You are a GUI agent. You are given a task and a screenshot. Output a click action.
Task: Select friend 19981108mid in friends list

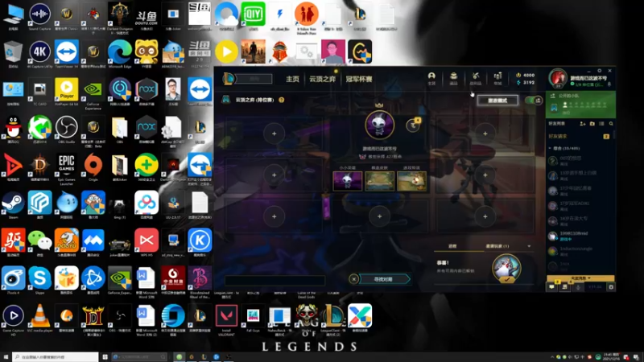[x=580, y=236]
